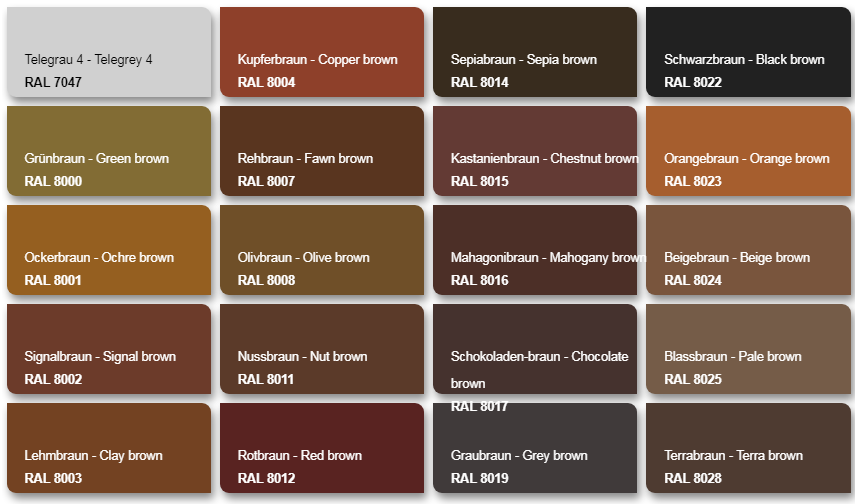Image resolution: width=859 pixels, height=504 pixels.
Task: Click the Rehbraun Fawn brown RAL 8007 card
Action: (x=322, y=151)
